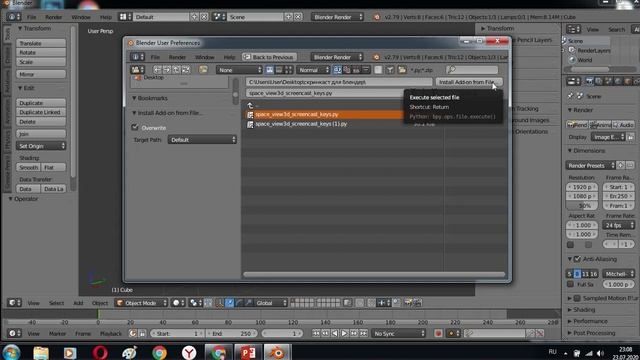
Task: Click the next folder arrow icon
Action: click(x=167, y=70)
